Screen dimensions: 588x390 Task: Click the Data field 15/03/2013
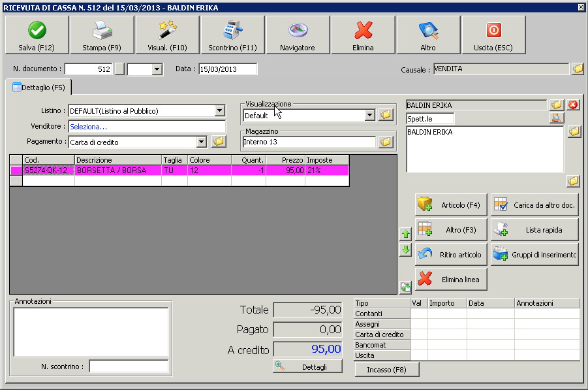[228, 69]
